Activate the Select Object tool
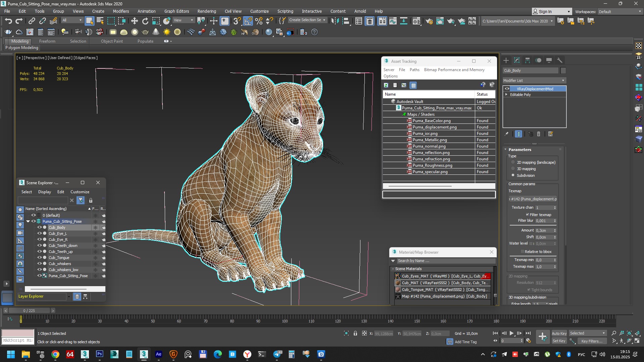644x362 pixels. point(89,21)
